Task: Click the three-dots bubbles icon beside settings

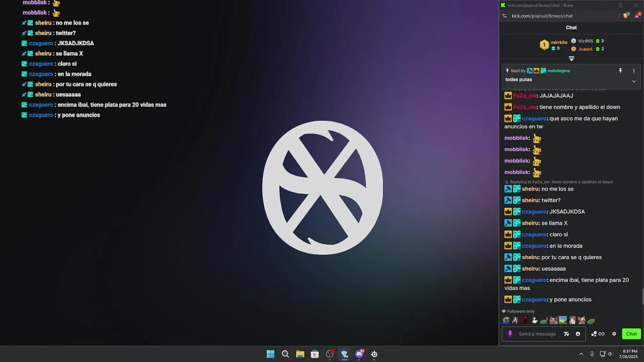Action: coord(594,334)
